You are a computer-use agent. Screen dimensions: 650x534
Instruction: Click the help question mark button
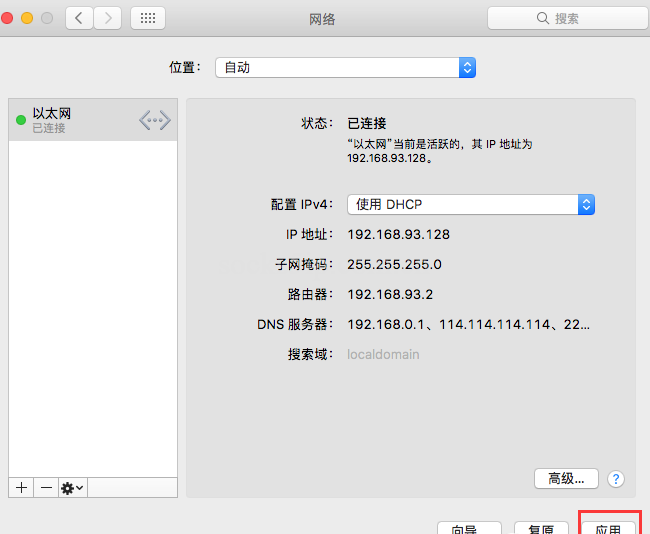[616, 479]
